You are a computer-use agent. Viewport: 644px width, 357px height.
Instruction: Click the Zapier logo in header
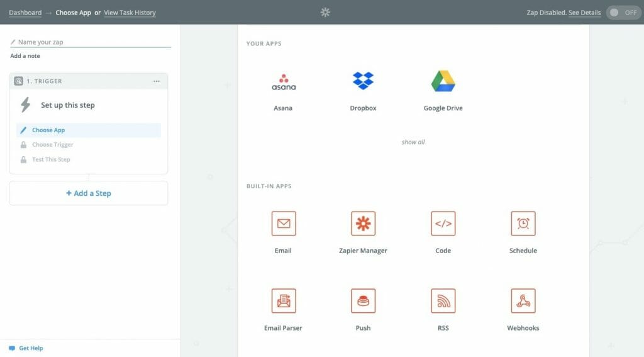[x=325, y=13]
